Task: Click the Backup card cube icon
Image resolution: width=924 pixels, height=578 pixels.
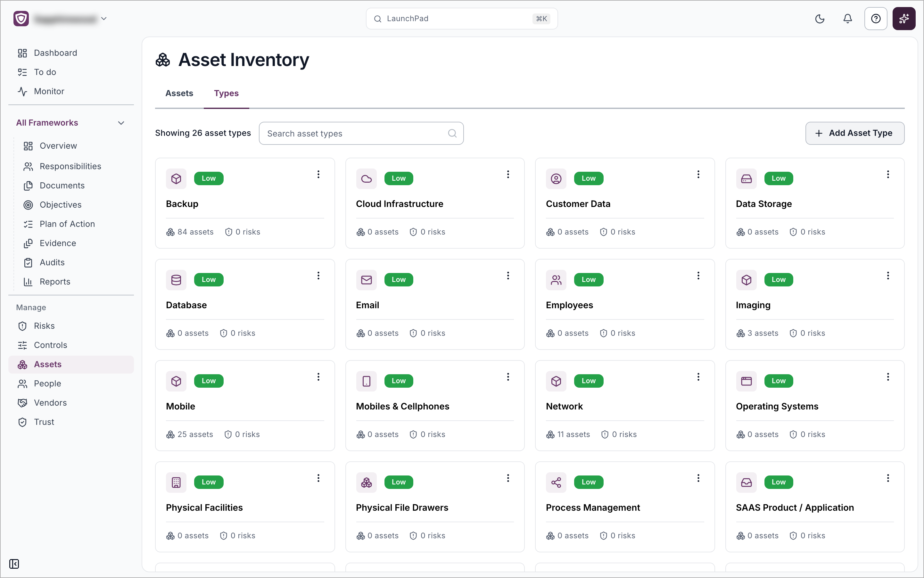Action: [176, 178]
